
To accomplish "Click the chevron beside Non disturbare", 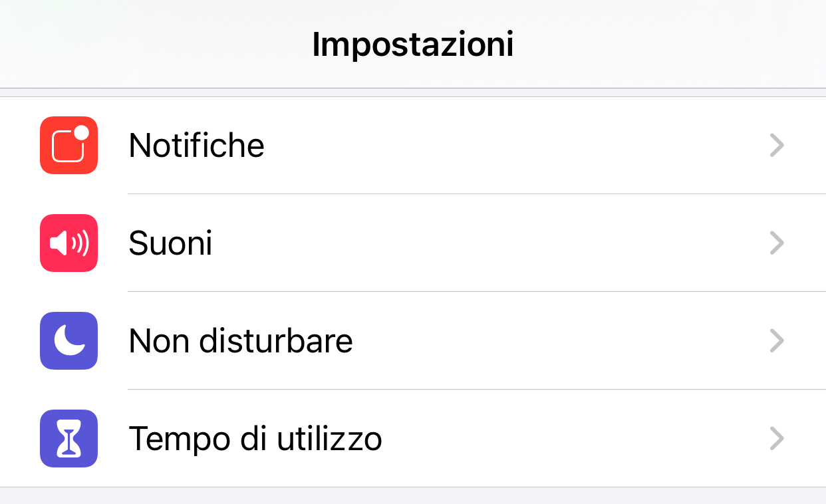I will coord(776,340).
